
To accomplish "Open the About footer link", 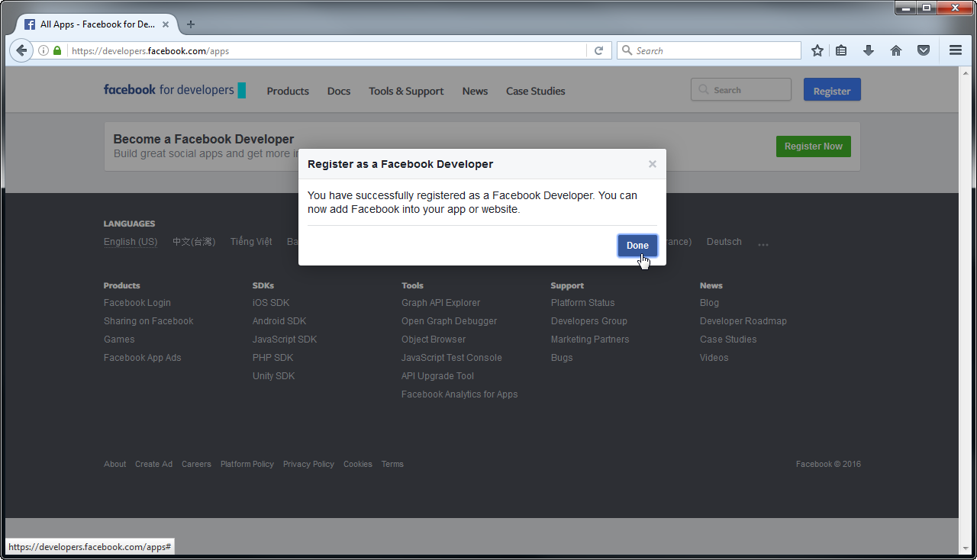I will [x=115, y=464].
